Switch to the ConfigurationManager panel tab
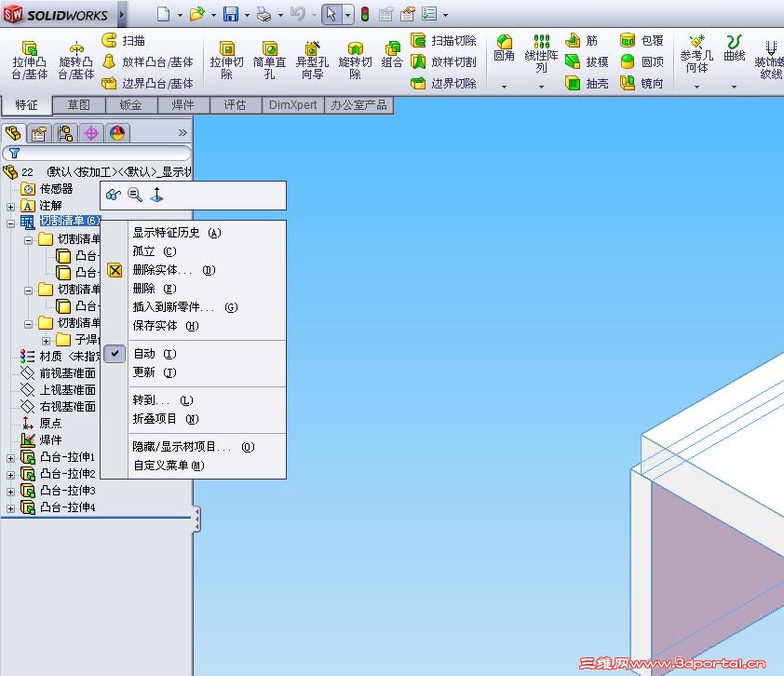784x676 pixels. tap(65, 133)
